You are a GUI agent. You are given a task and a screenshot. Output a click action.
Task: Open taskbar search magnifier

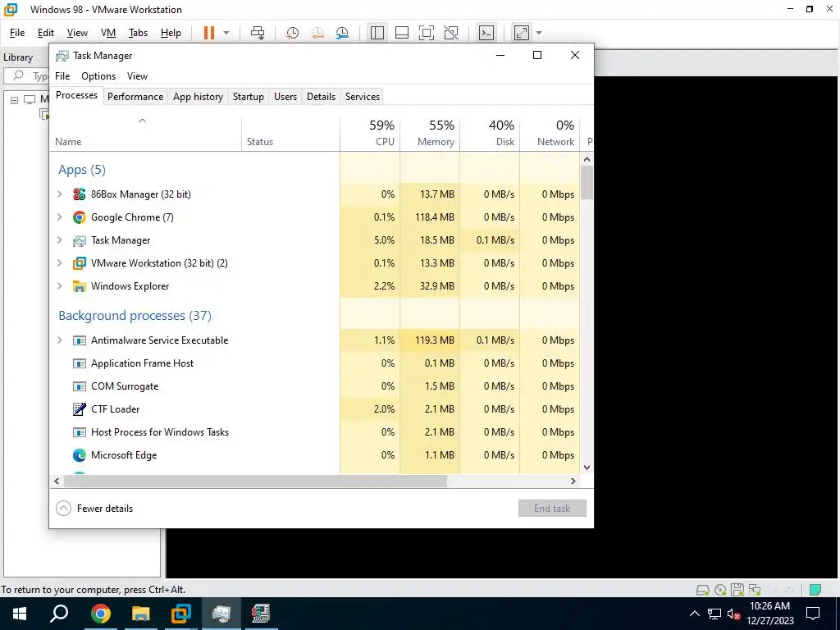[x=59, y=614]
